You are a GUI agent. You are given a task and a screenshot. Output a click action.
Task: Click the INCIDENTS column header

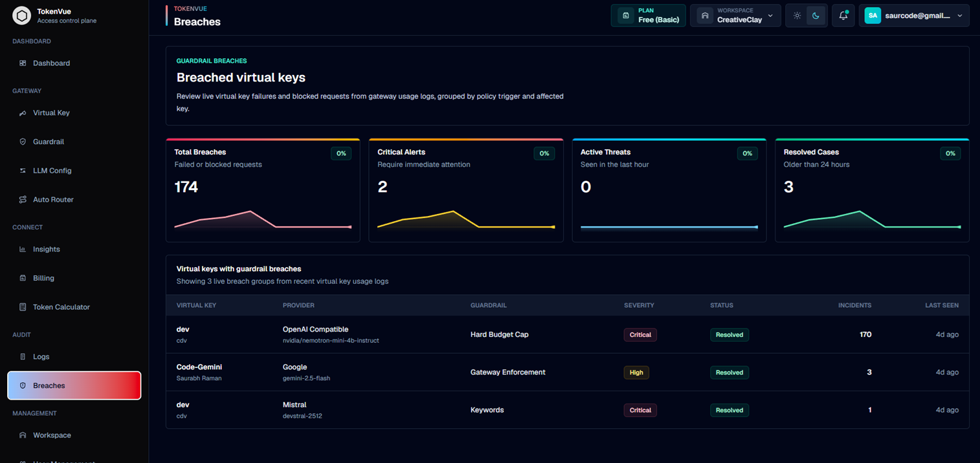[855, 305]
